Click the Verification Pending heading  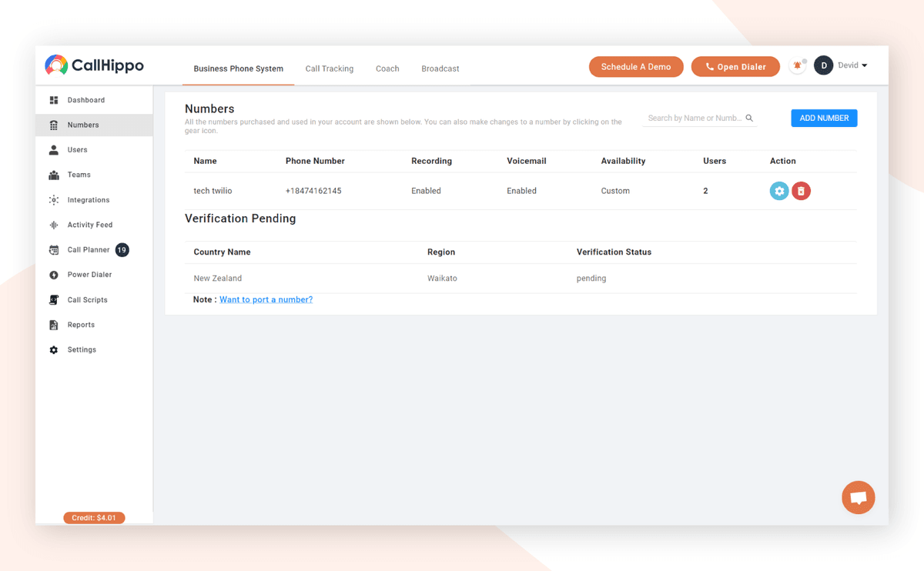click(240, 219)
